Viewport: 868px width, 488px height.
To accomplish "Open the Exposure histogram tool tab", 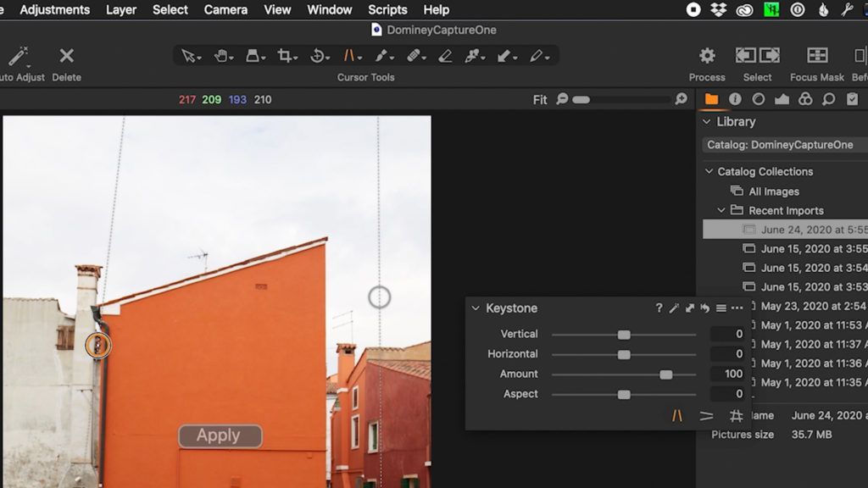I will [782, 99].
